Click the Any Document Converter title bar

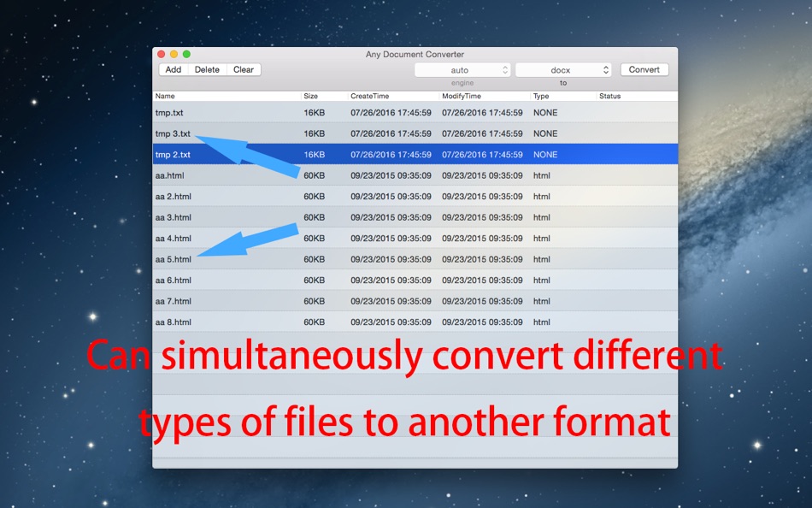[x=415, y=54]
